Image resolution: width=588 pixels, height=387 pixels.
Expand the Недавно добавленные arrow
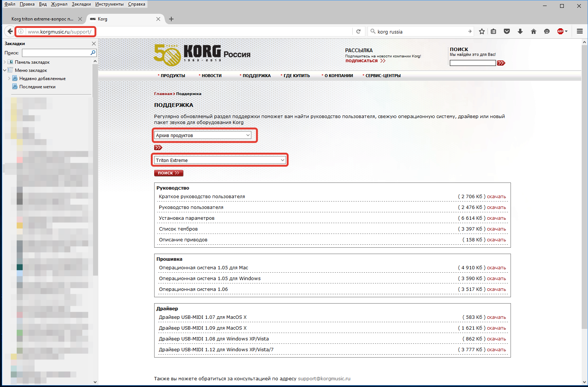tap(9, 79)
